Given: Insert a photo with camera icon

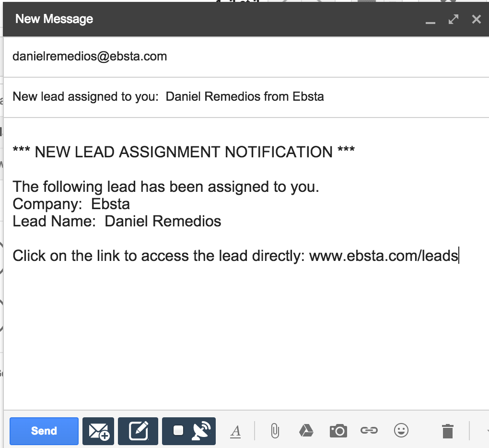Looking at the screenshot, I should [x=338, y=431].
